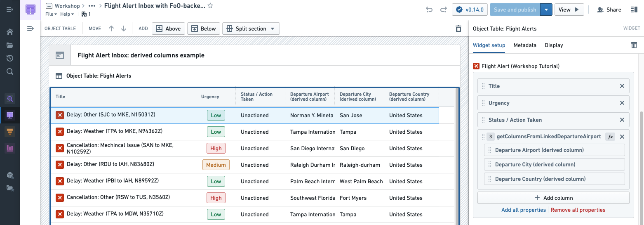Open the Files folder sidebar icon
This screenshot has height=225, width=644.
[x=10, y=45]
